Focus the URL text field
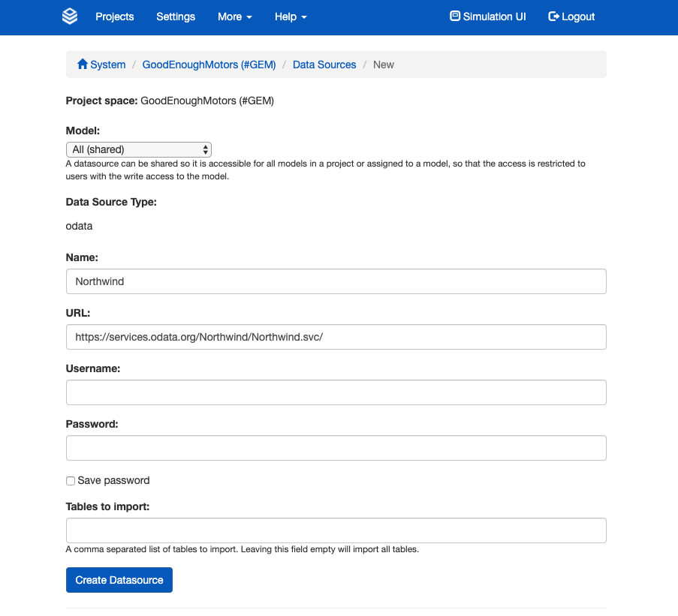The image size is (678, 616). (336, 337)
